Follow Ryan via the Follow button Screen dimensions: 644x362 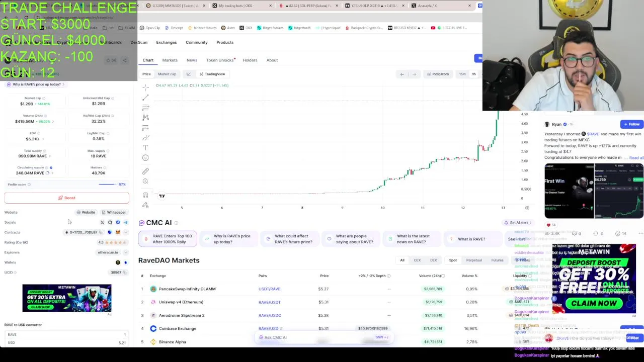[631, 124]
